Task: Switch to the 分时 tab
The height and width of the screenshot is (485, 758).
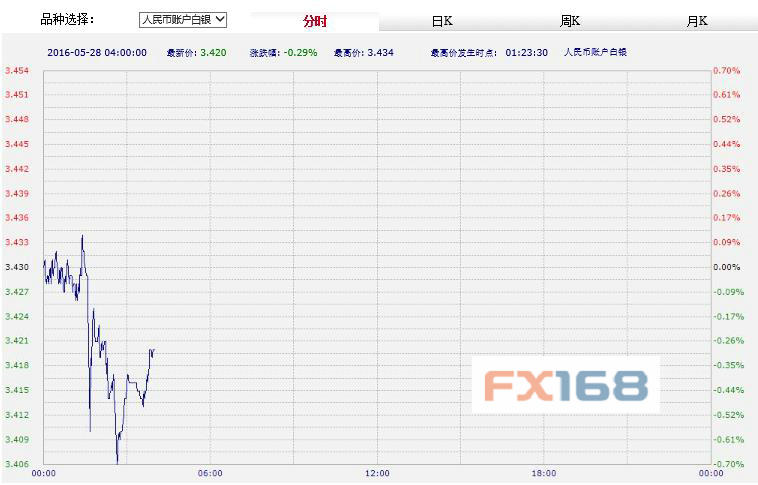Action: [x=315, y=20]
